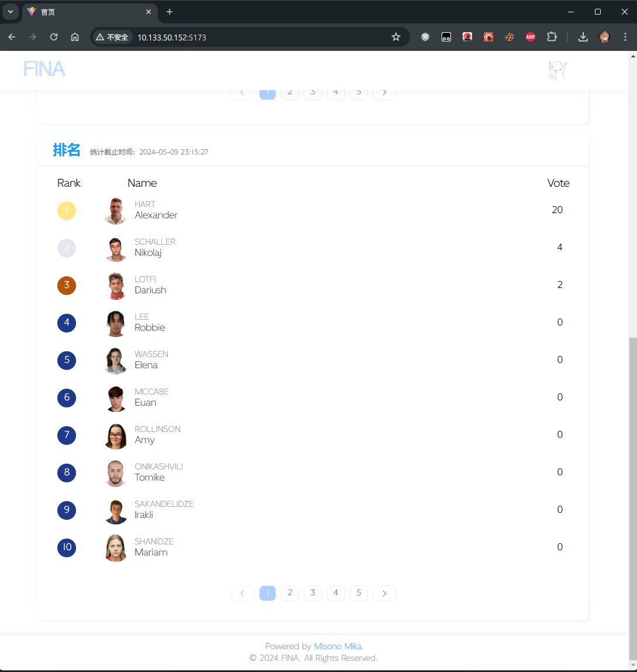Click the gold rank 1 badge
Viewport: 637px width, 672px height.
click(67, 210)
